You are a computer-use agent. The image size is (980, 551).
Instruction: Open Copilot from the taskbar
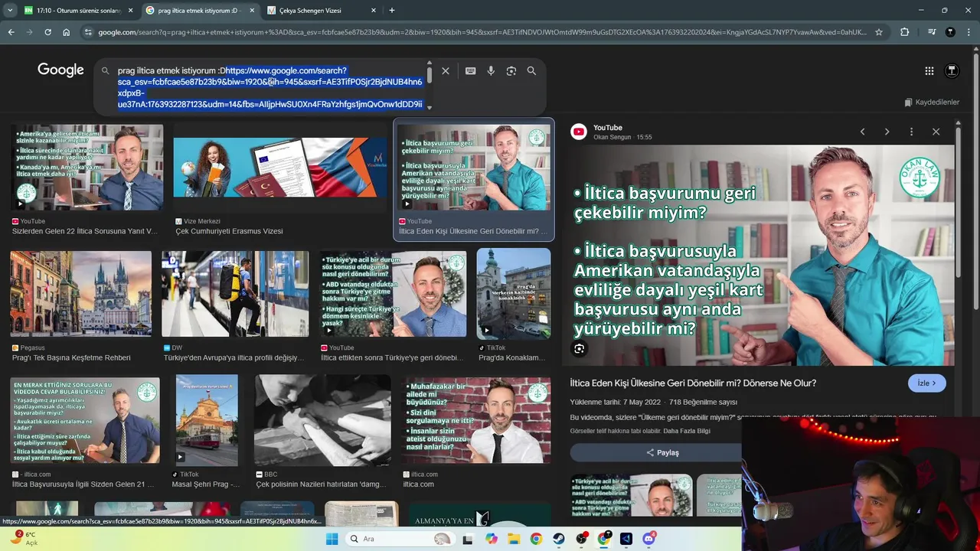click(x=492, y=539)
